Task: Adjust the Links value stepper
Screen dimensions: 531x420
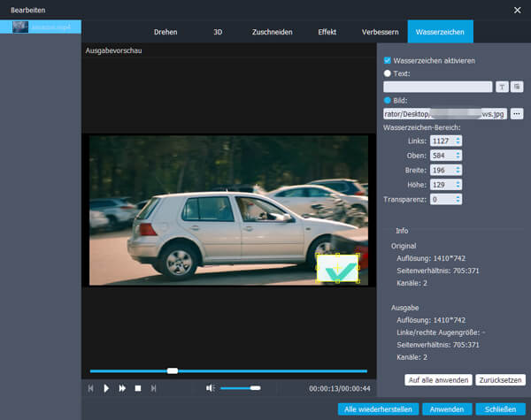Action: click(458, 141)
